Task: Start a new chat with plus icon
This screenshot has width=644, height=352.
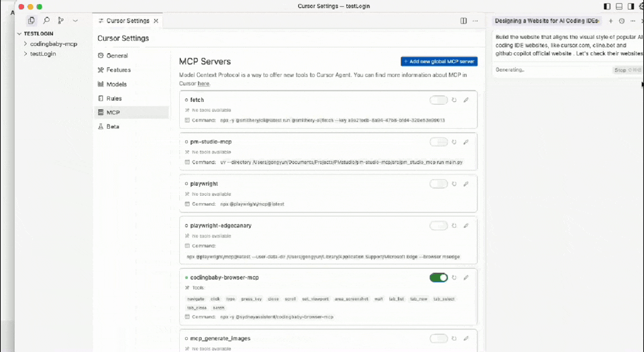Action: pos(610,21)
